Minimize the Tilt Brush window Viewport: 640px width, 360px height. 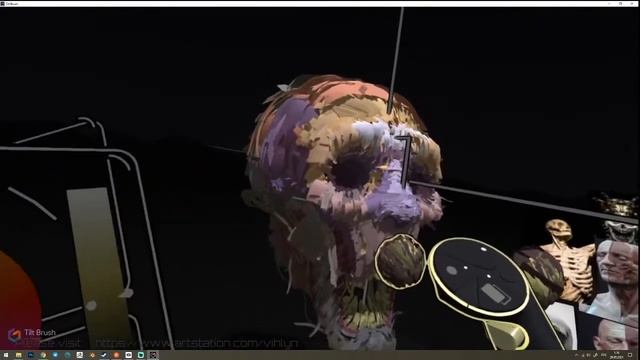coord(609,3)
